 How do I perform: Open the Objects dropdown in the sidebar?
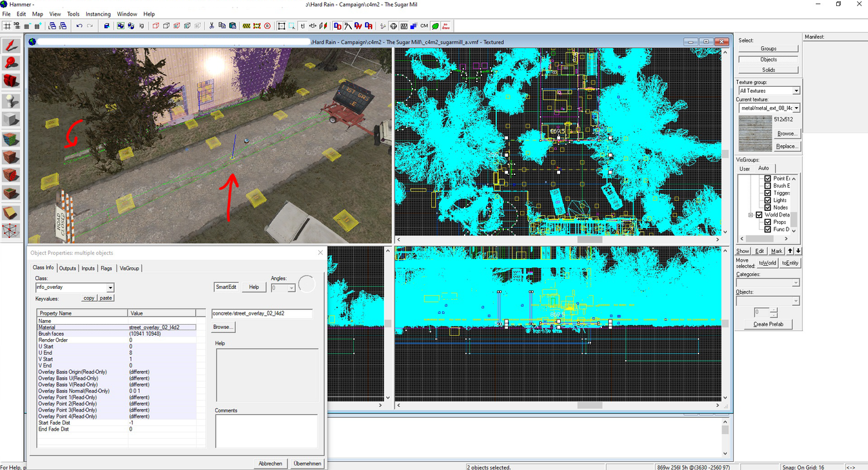click(x=796, y=300)
